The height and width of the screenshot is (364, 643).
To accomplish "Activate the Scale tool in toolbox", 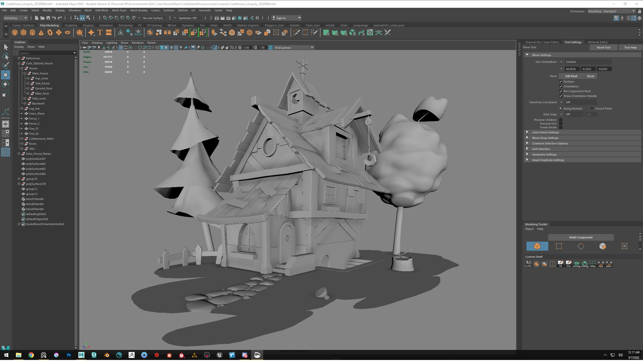I will [6, 94].
